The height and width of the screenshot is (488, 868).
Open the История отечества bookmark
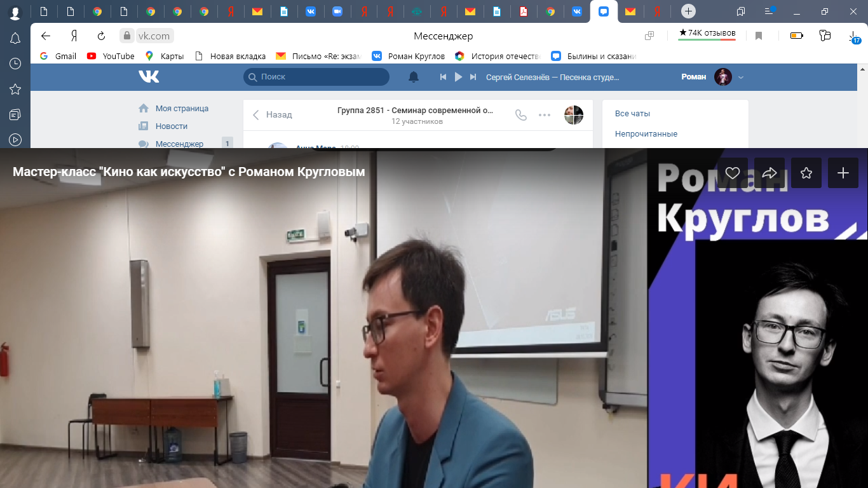coord(498,56)
